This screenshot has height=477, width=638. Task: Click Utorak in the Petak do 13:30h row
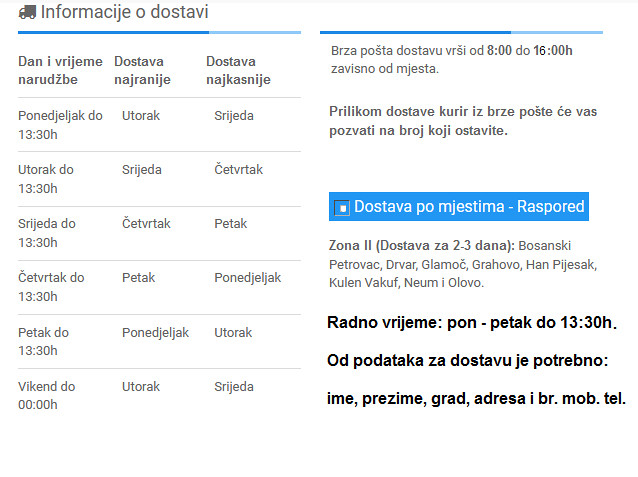click(233, 333)
